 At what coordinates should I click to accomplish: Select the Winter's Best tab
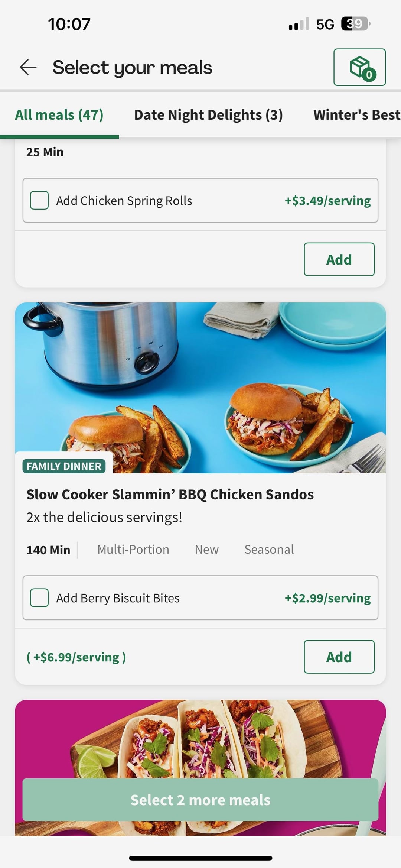[356, 115]
